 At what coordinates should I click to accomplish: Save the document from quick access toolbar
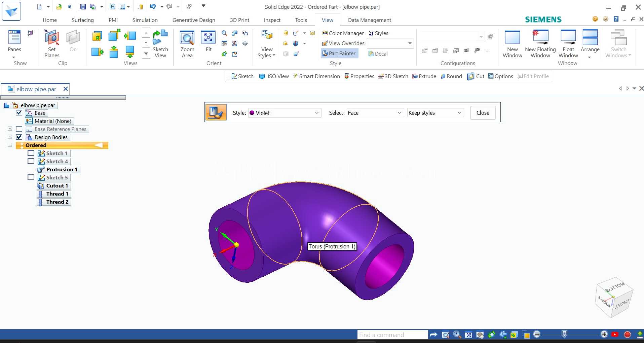click(83, 6)
